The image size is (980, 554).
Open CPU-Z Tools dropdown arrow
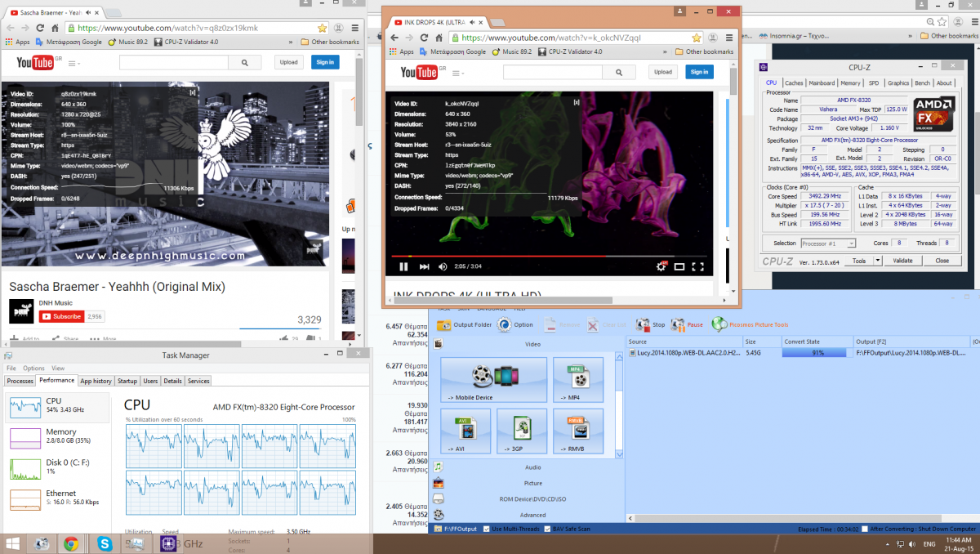click(878, 261)
